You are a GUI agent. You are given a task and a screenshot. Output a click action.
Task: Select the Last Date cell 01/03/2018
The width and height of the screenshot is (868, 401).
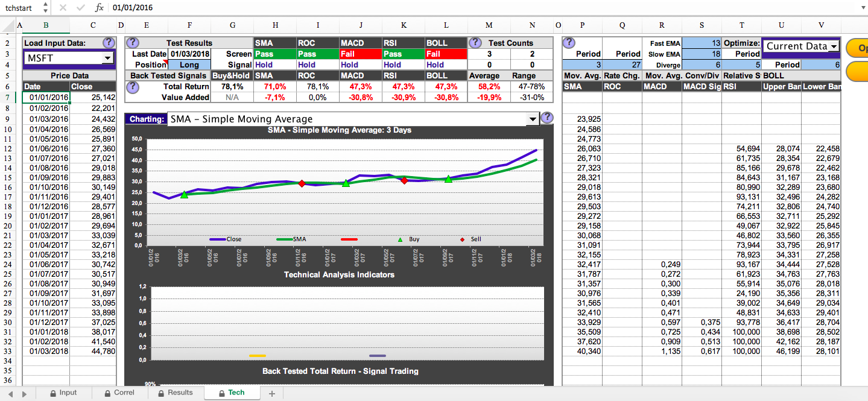(x=189, y=54)
